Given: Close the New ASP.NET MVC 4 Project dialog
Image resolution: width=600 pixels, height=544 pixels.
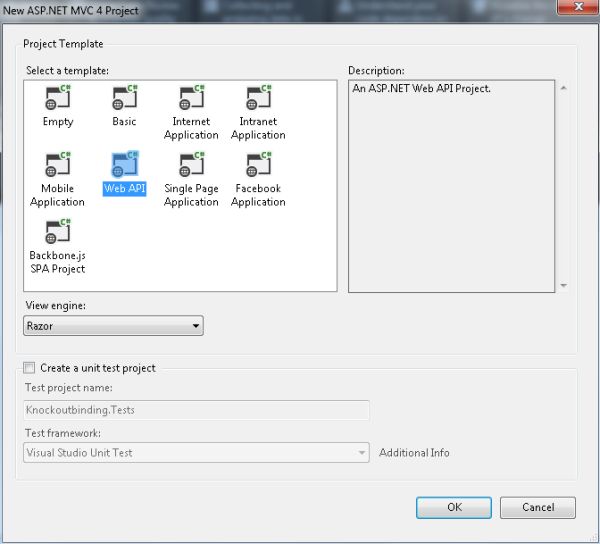Looking at the screenshot, I should pos(578,7).
